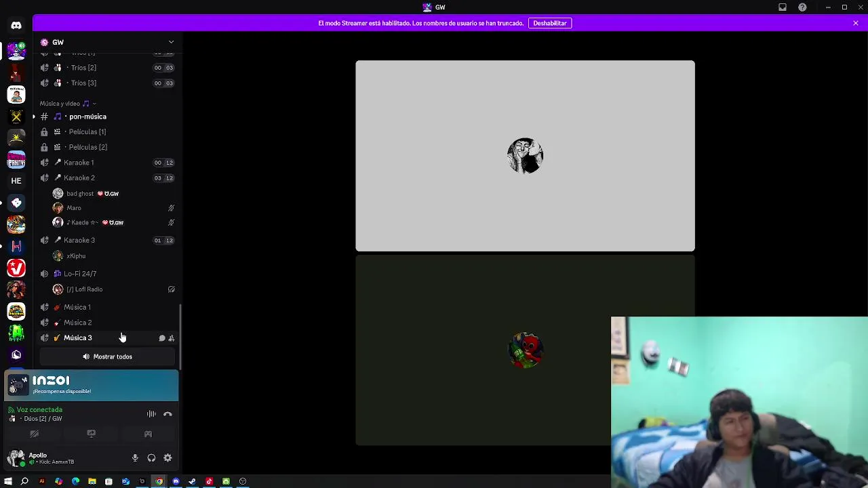Open the locked Películas [2] channel
The image size is (868, 488).
[106, 147]
